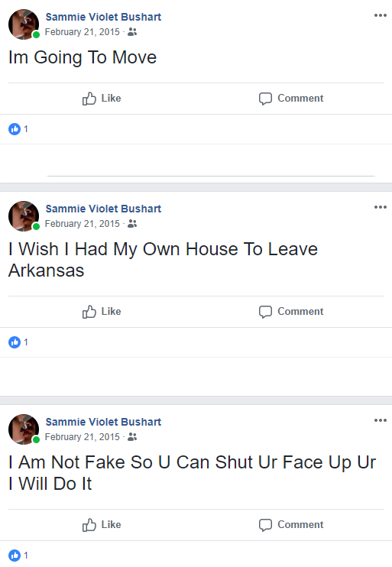This screenshot has width=392, height=567.
Task: Open options menu on "Im Going To Move" post
Action: pos(381,15)
